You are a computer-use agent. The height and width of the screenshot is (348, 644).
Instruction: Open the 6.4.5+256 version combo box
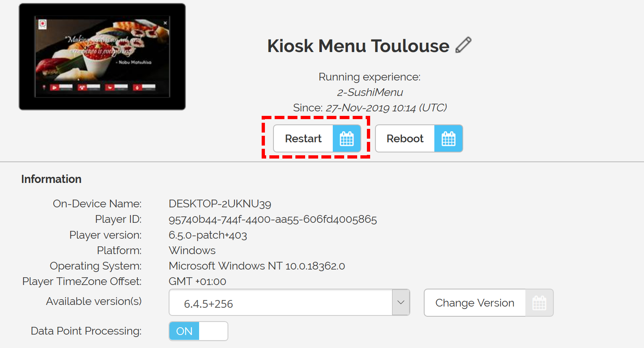pos(289,302)
